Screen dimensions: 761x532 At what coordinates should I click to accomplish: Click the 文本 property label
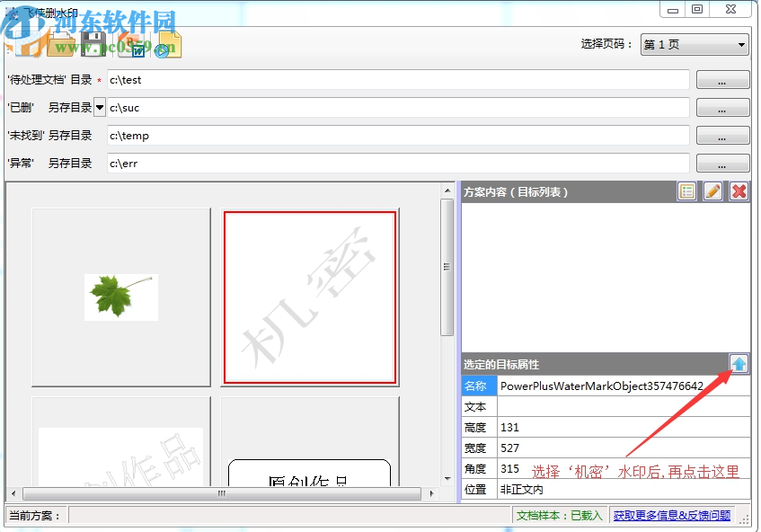click(x=479, y=407)
